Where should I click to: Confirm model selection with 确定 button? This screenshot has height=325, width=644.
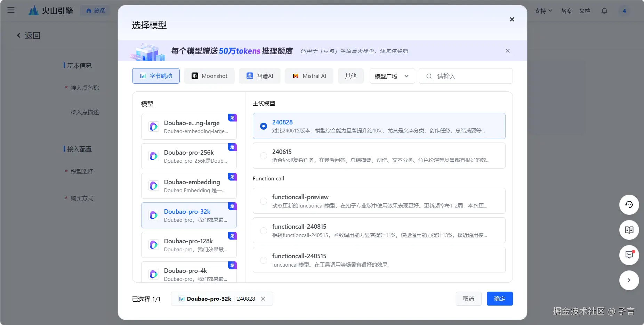click(500, 299)
